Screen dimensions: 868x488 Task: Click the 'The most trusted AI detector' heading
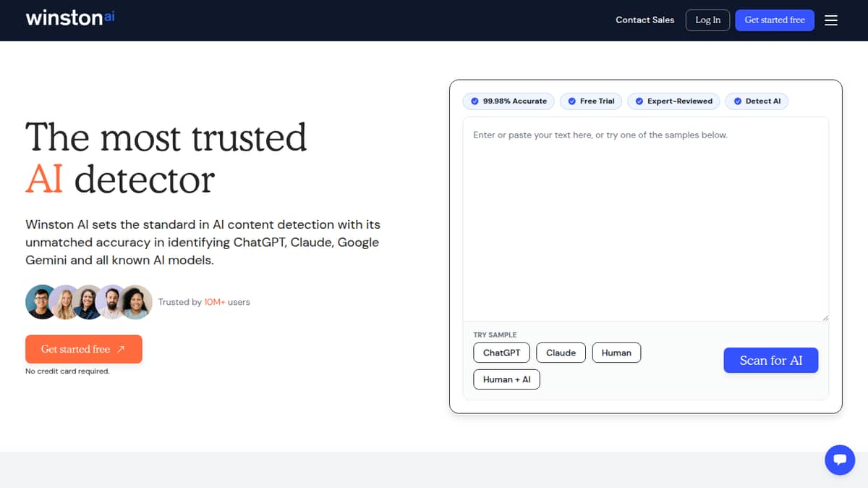[x=166, y=158]
